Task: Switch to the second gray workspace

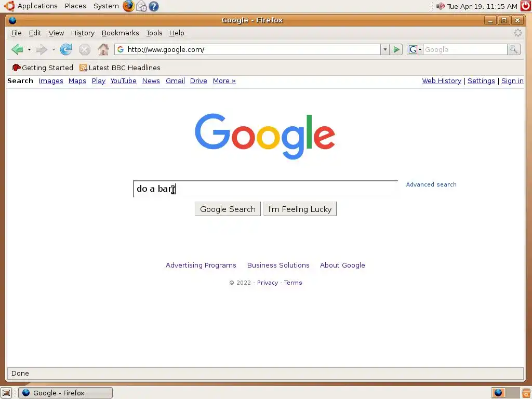Action: [513, 393]
